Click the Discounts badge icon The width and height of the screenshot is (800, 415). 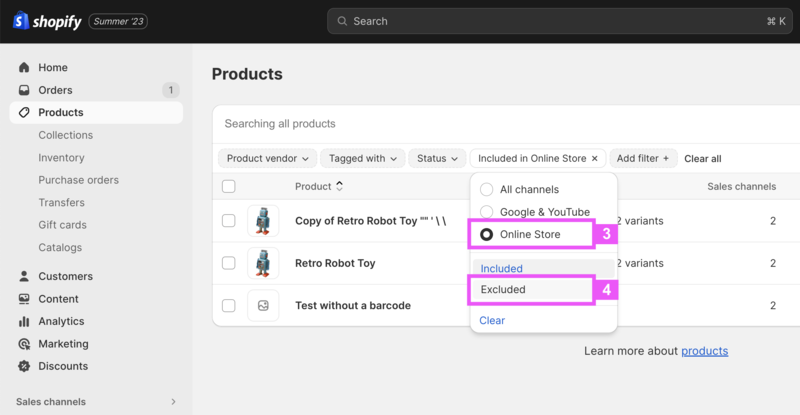point(24,366)
